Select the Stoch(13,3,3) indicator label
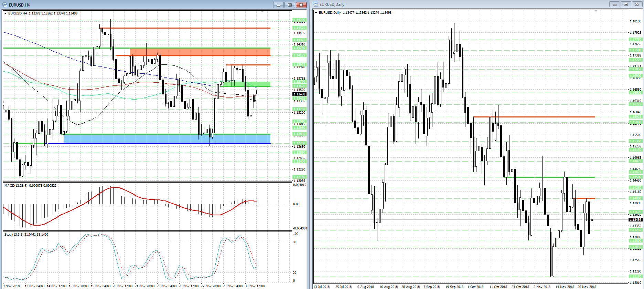Image resolution: width=644 pixels, height=289 pixels. (26, 235)
